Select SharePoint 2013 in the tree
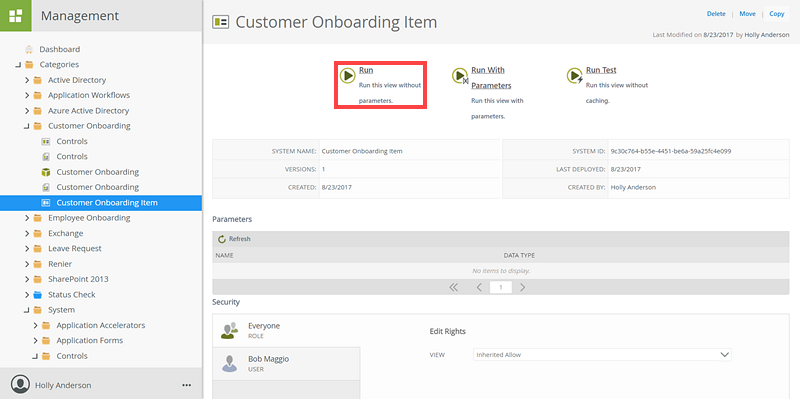 (78, 279)
